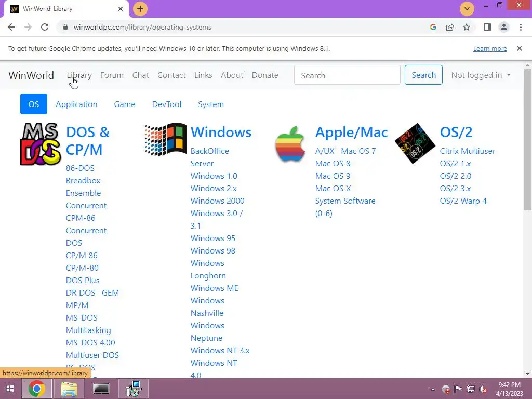The image size is (532, 399).
Task: Click the network tray icon
Action: (x=470, y=389)
